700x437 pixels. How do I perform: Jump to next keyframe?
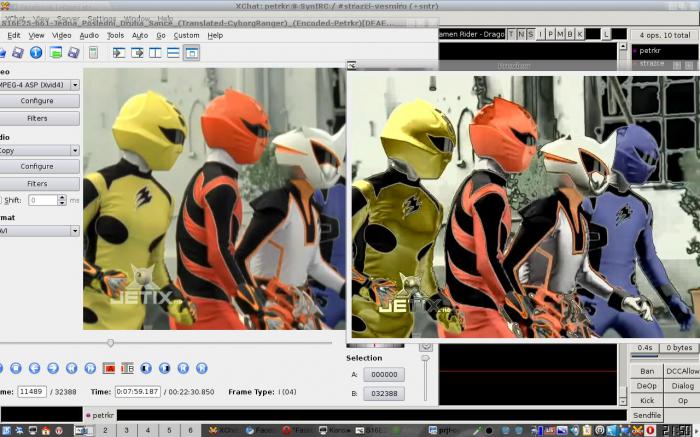point(90,368)
